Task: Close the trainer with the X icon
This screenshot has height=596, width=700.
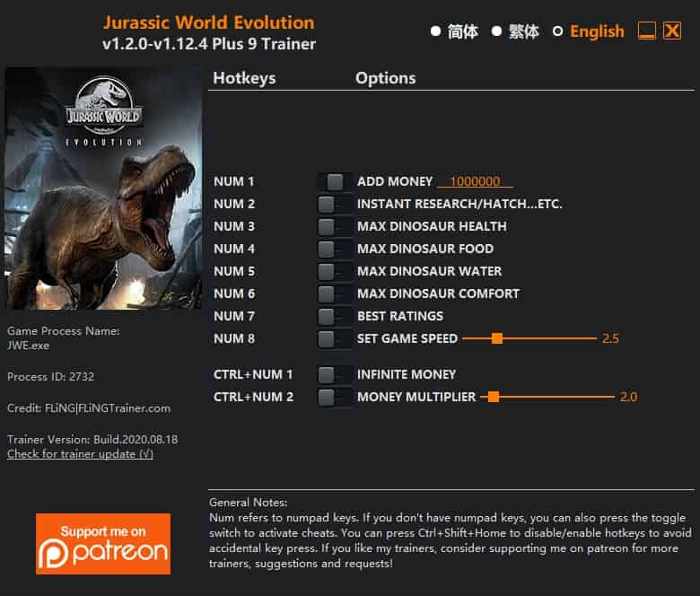Action: 672,31
